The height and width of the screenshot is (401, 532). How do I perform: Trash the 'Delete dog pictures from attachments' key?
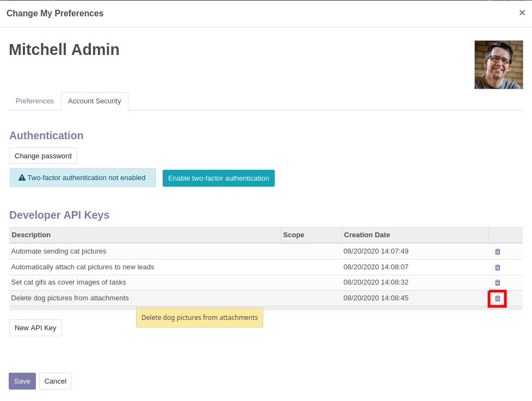click(x=497, y=298)
